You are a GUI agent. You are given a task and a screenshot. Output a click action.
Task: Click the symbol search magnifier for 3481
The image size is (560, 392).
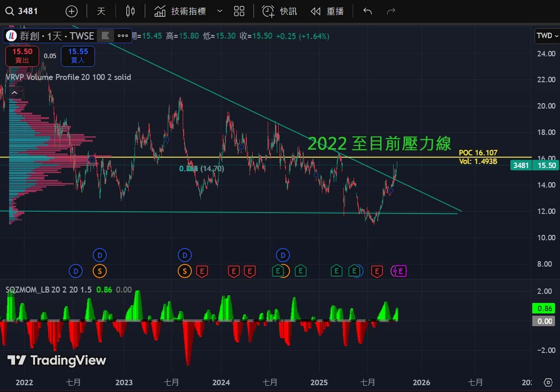[10, 11]
